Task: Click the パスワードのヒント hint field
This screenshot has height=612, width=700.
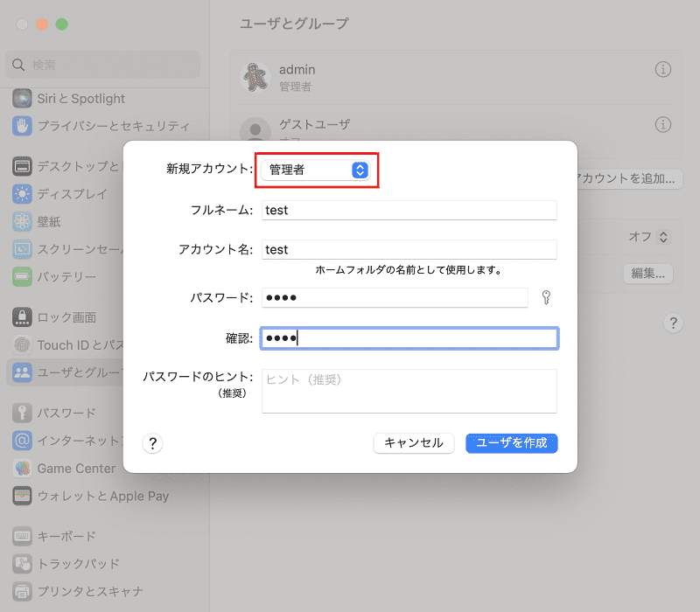Action: point(409,391)
